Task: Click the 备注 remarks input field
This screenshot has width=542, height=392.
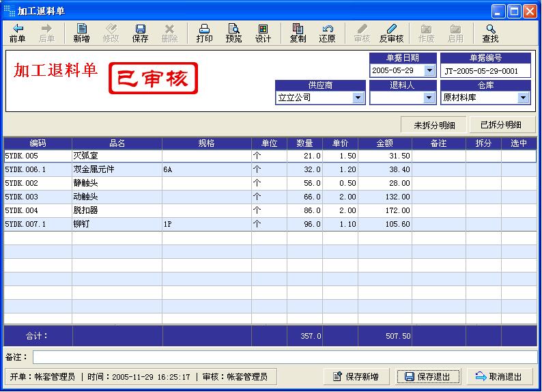Action: 285,357
